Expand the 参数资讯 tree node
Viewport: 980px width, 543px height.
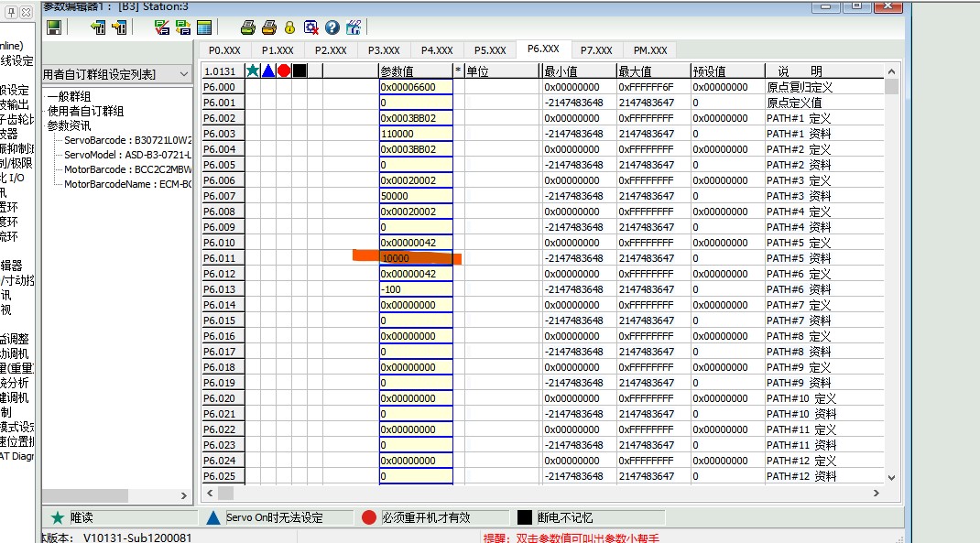coord(69,125)
